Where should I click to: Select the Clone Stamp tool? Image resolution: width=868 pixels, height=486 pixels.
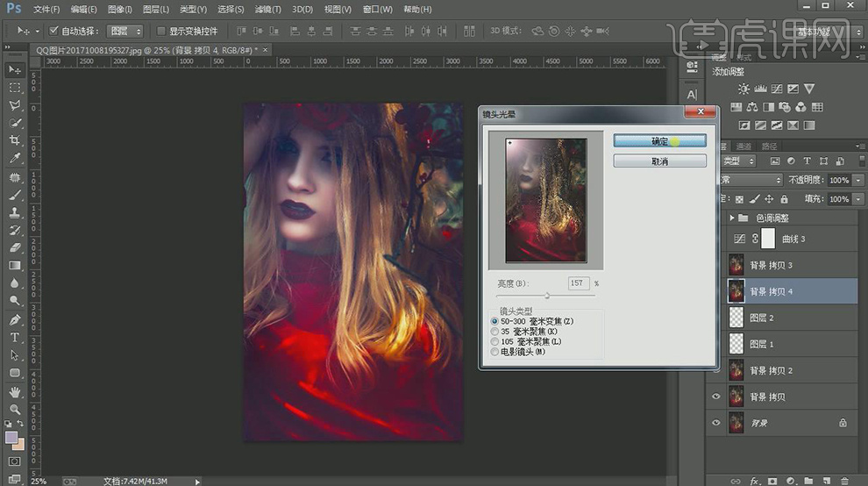(15, 212)
